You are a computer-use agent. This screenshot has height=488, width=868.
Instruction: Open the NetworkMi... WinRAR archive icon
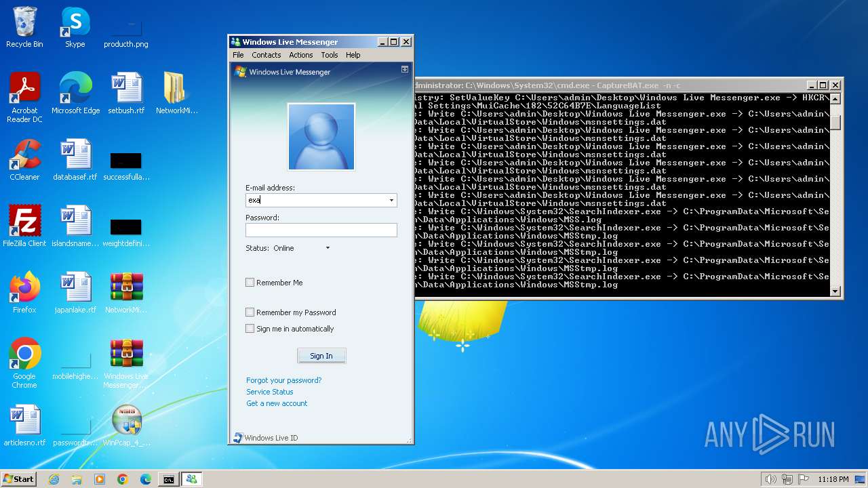point(126,293)
